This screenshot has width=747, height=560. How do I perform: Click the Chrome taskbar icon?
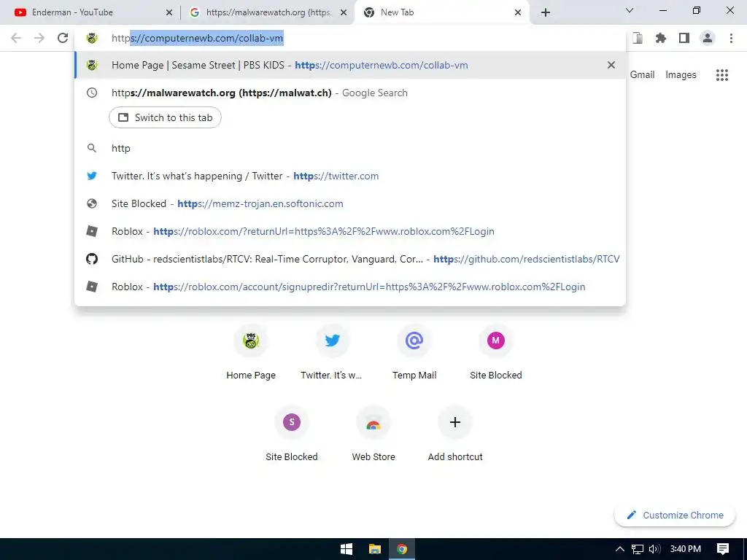(402, 549)
